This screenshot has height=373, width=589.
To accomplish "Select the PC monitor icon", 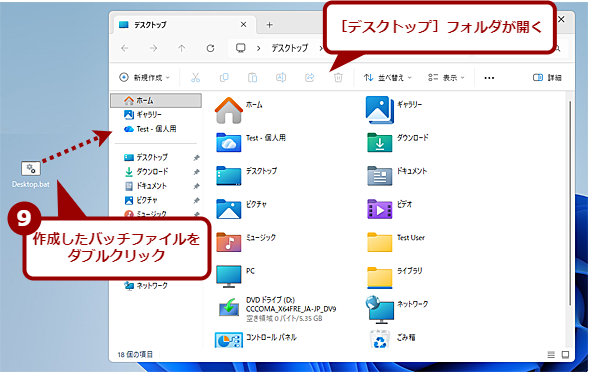I will [228, 276].
